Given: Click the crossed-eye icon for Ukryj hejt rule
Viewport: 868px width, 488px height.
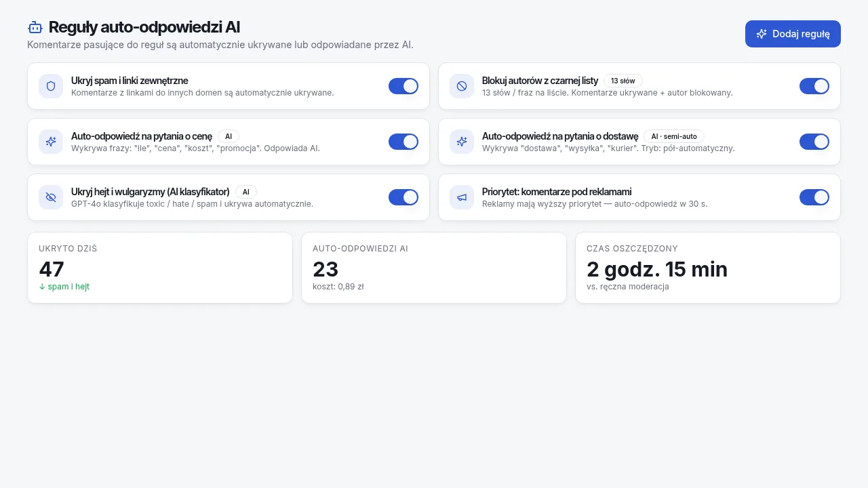Looking at the screenshot, I should (51, 197).
